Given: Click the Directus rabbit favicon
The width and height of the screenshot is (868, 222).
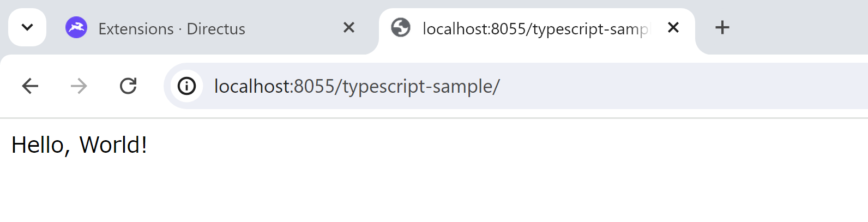Looking at the screenshot, I should (x=76, y=27).
